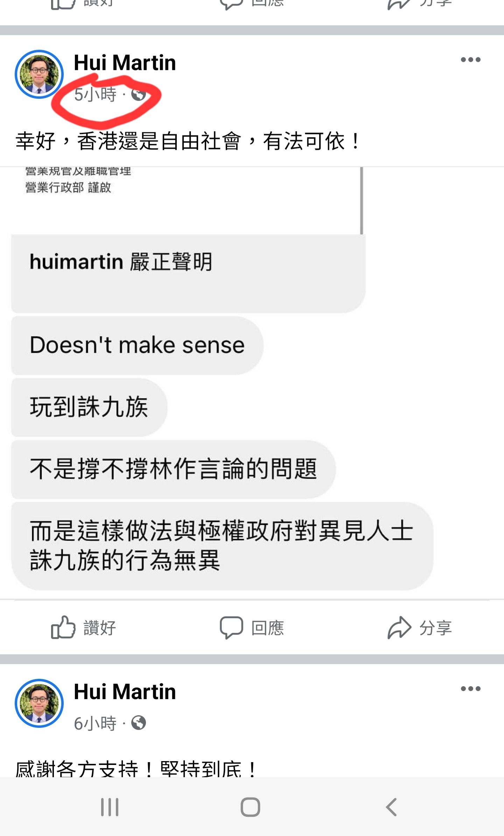Tap the 回應 comment bubble icon
This screenshot has width=504, height=836.
pos(231,628)
